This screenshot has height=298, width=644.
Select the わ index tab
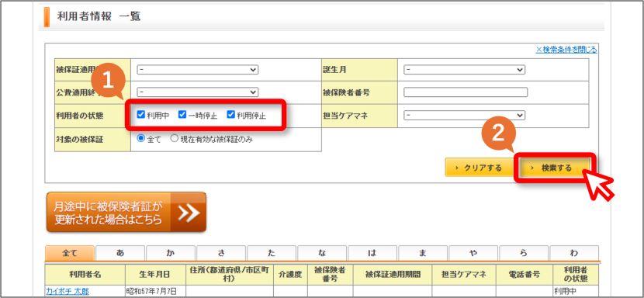(x=574, y=253)
